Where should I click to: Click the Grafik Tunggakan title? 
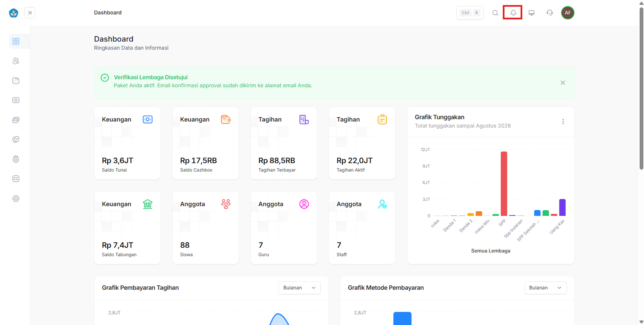tap(440, 117)
